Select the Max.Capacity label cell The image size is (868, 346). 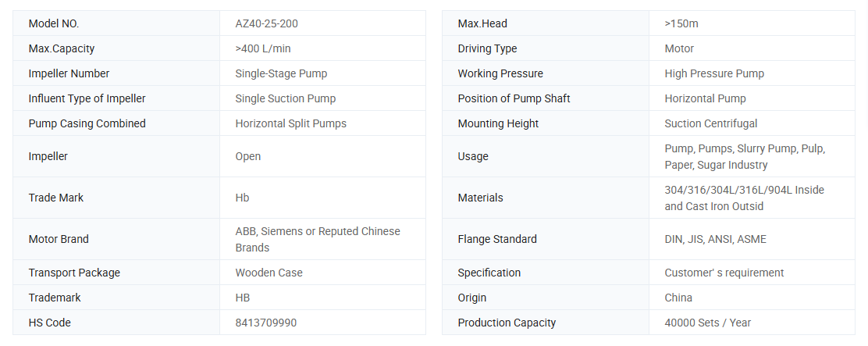click(x=62, y=48)
